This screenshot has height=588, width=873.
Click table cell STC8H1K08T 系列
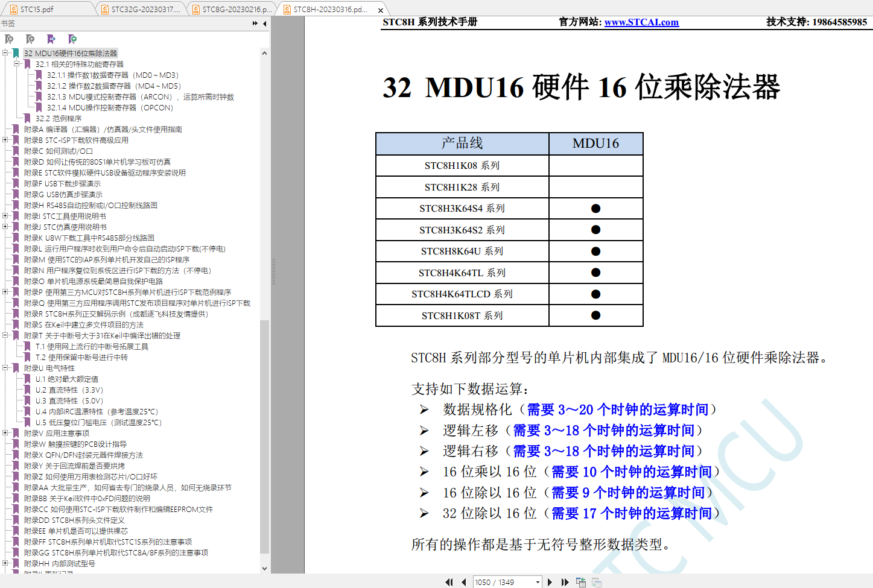(462, 316)
